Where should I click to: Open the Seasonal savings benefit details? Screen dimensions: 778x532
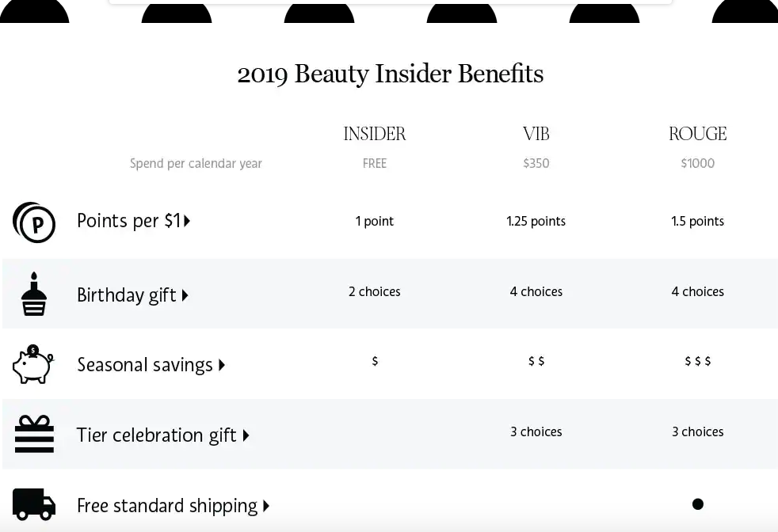(144, 365)
